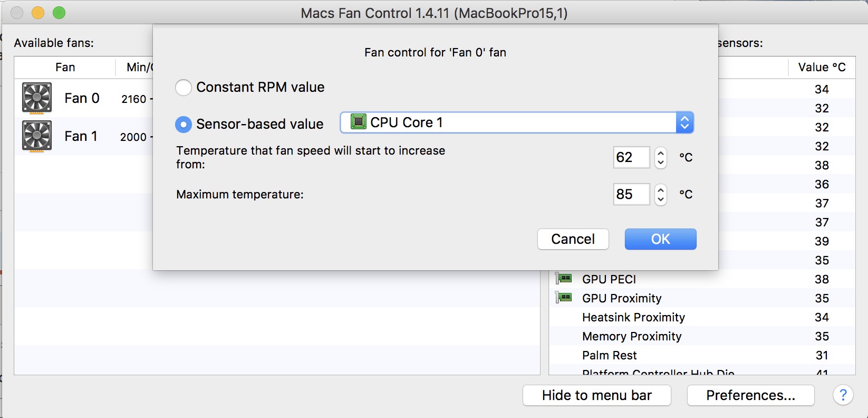Confirm fan settings with OK
Image resolution: width=868 pixels, height=418 pixels.
[660, 239]
